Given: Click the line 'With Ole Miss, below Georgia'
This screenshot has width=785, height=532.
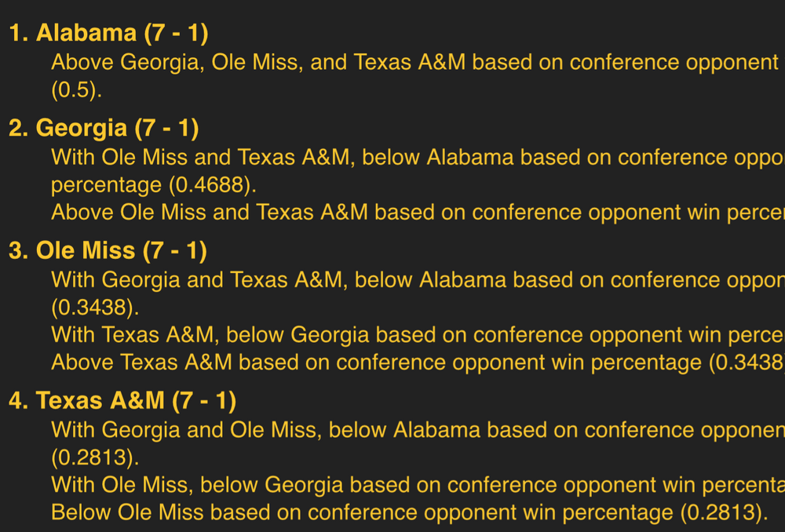Looking at the screenshot, I should point(417,484).
